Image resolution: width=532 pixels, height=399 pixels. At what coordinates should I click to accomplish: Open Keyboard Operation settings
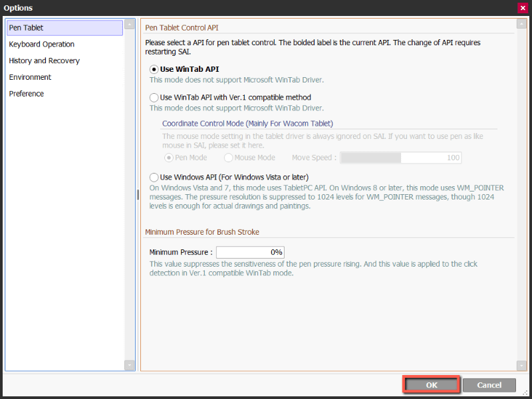click(41, 45)
